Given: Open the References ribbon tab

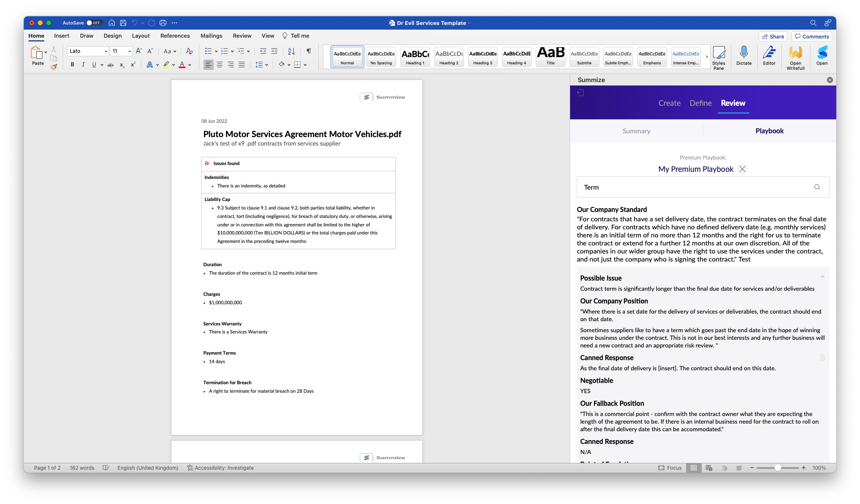Looking at the screenshot, I should coord(175,36).
